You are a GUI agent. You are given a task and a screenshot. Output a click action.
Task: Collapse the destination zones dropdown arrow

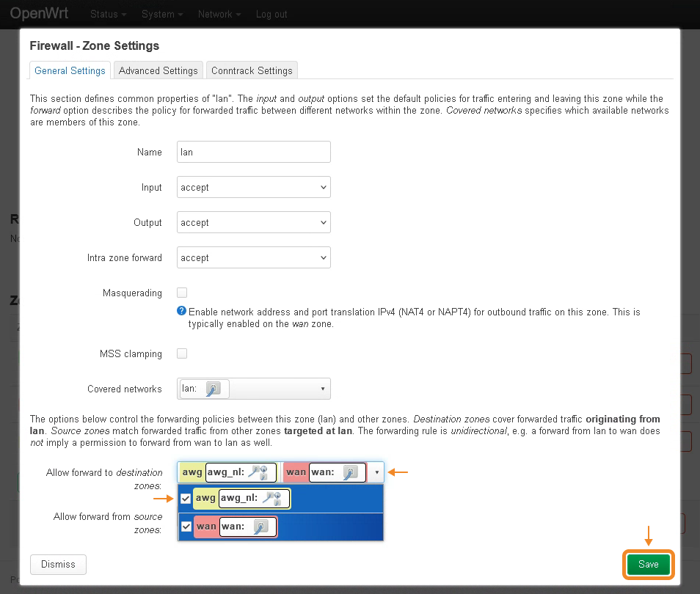coord(376,472)
